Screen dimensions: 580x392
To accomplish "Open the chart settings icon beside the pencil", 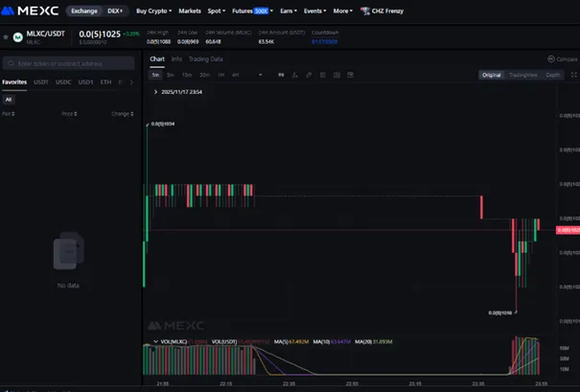I will 322,75.
